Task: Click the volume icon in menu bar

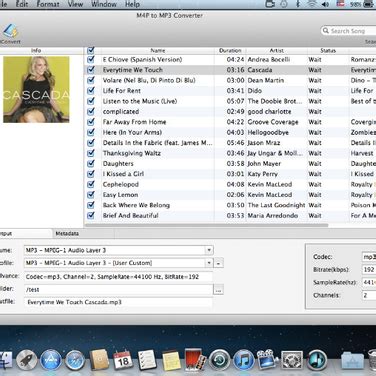Action: [x=325, y=4]
